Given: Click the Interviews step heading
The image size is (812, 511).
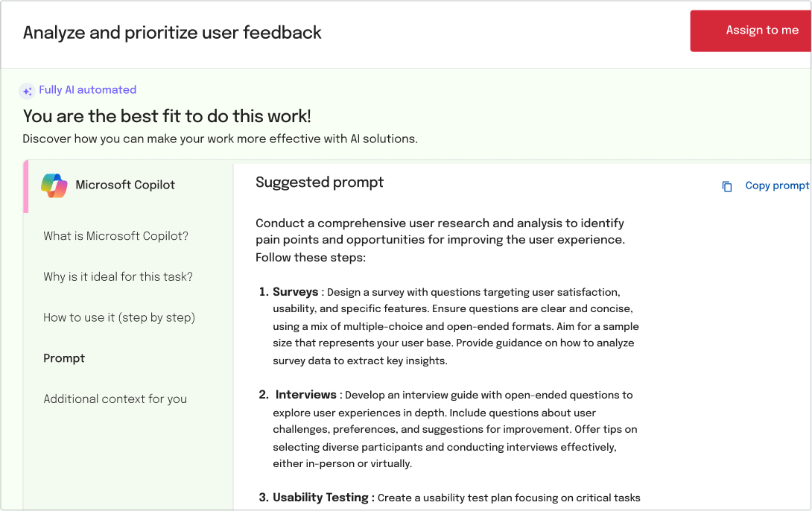Looking at the screenshot, I should (306, 395).
